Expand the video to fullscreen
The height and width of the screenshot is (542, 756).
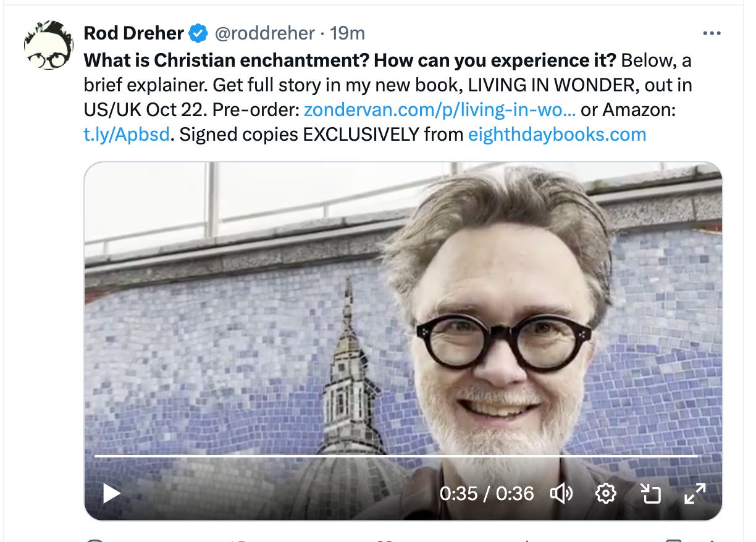pyautogui.click(x=695, y=493)
